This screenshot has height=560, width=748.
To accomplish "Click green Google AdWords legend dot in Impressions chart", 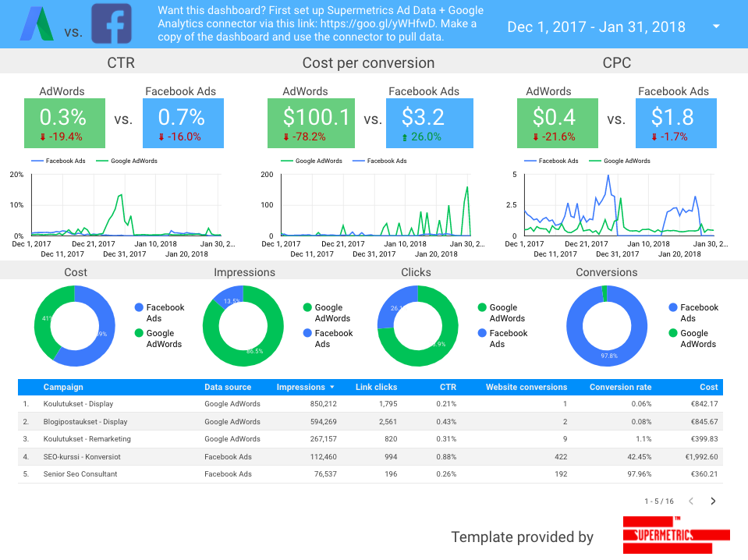I will pos(307,307).
